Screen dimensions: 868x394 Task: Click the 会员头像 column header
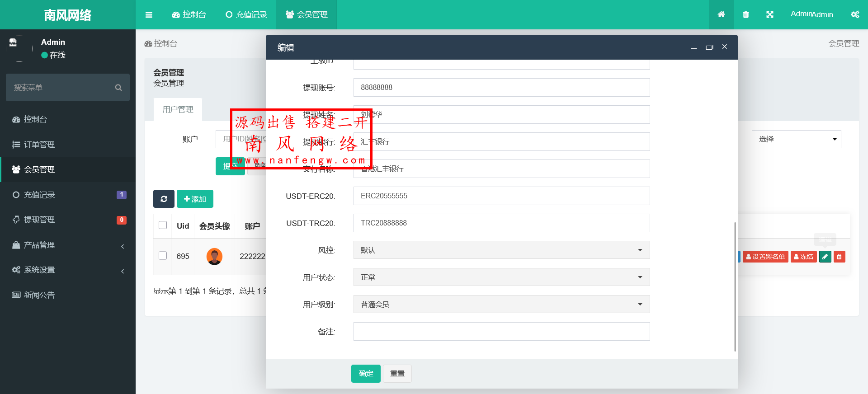point(214,226)
